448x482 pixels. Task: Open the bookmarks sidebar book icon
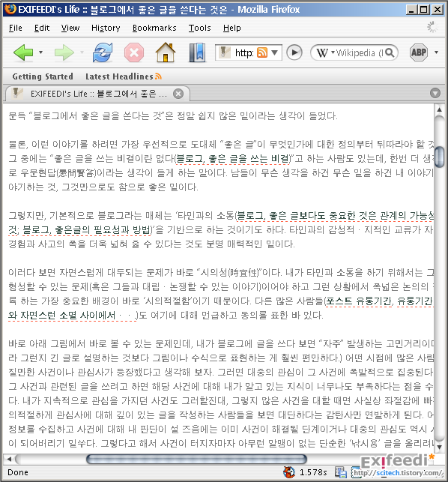[x=197, y=52]
